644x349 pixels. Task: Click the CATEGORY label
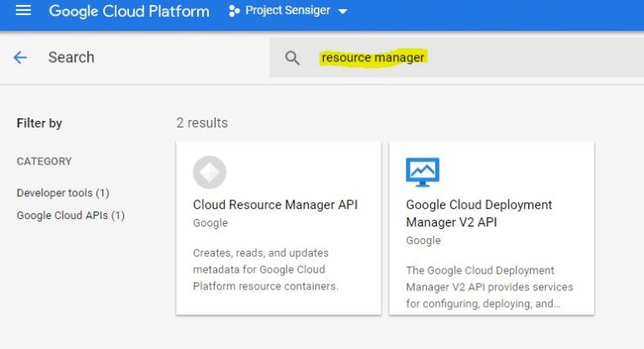[44, 161]
